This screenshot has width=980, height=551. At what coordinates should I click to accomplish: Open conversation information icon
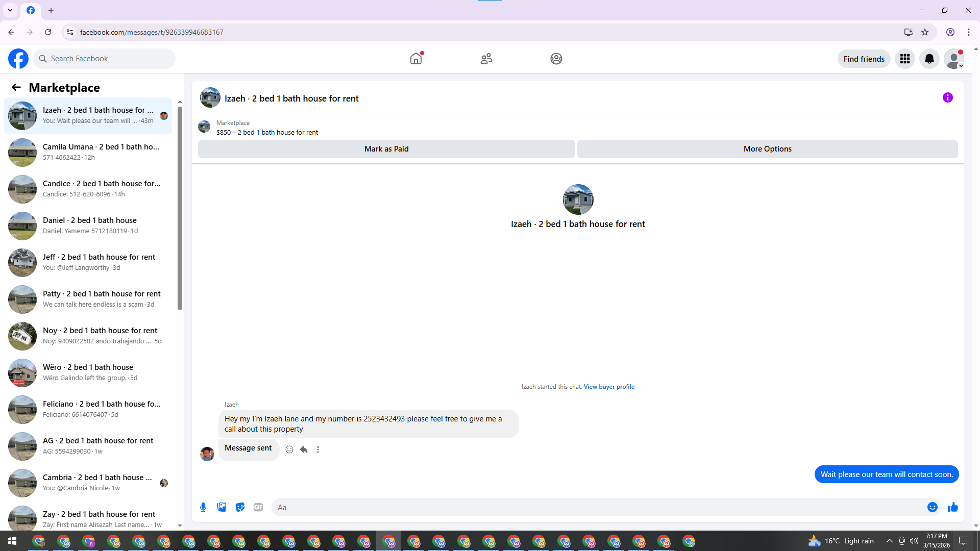948,97
